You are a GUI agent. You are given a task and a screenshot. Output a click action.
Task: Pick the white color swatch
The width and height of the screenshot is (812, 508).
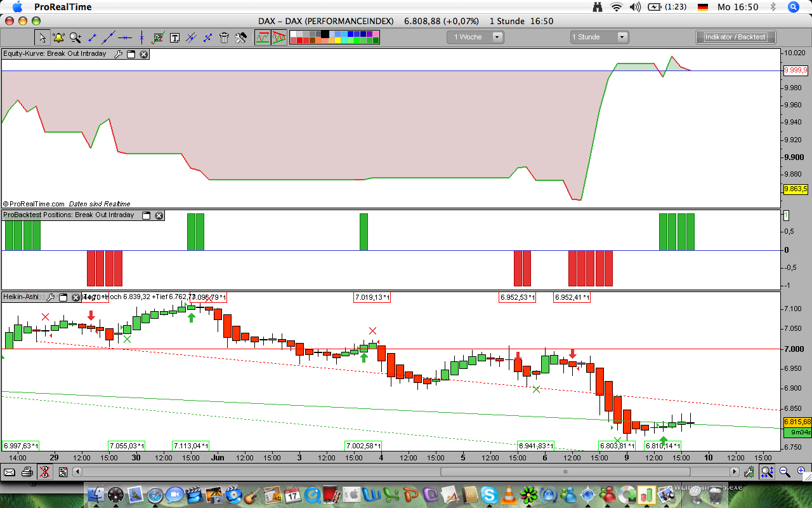tap(294, 34)
